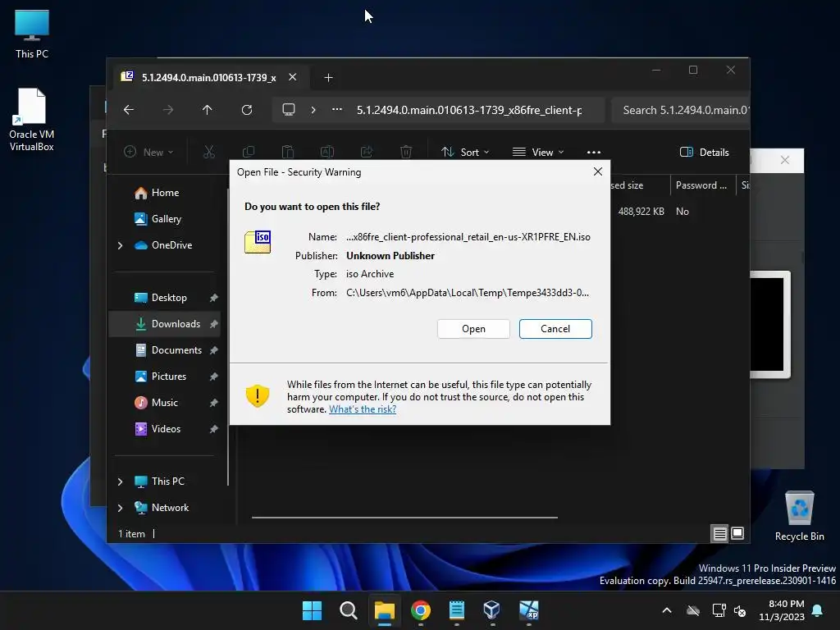Unpin Videos using its pin icon
840x630 pixels.
click(214, 429)
